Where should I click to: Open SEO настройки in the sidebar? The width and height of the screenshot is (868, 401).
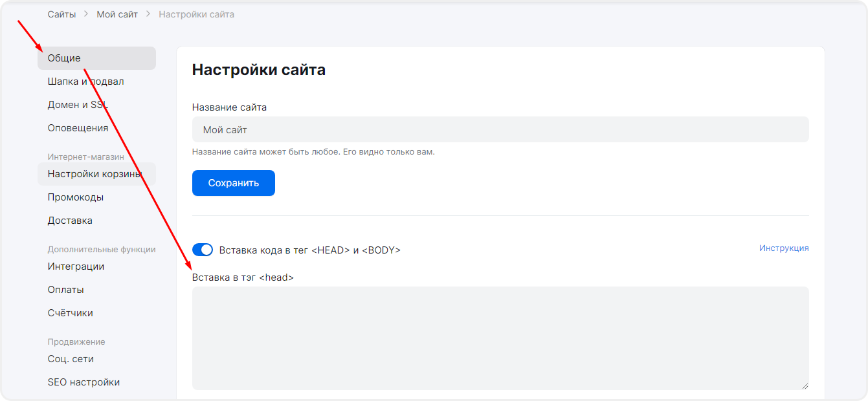[83, 382]
